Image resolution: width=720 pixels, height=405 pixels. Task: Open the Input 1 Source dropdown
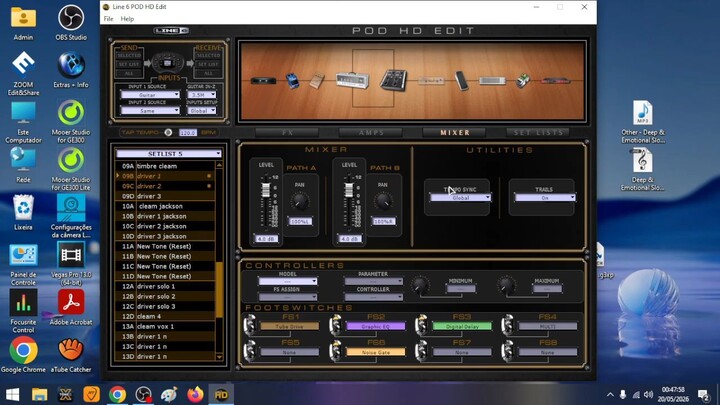pos(150,95)
